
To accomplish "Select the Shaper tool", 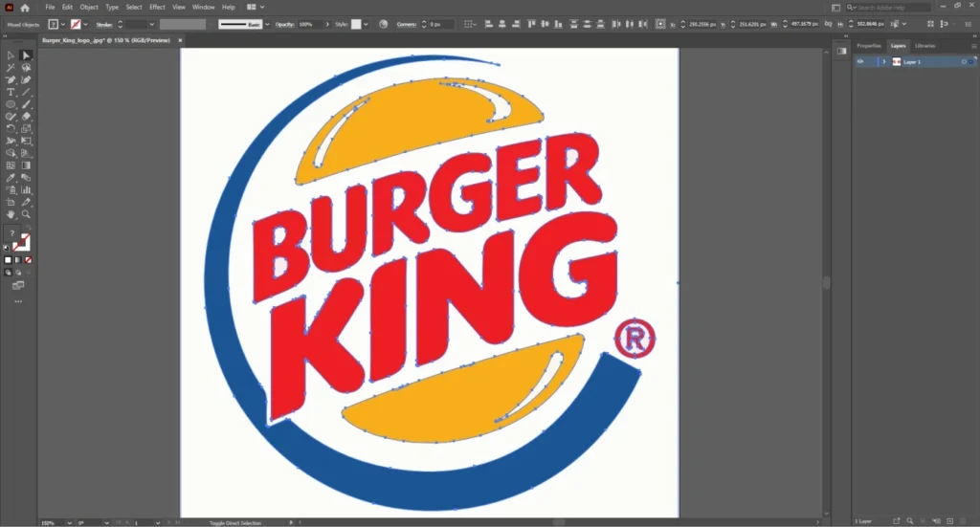I will pos(11,117).
